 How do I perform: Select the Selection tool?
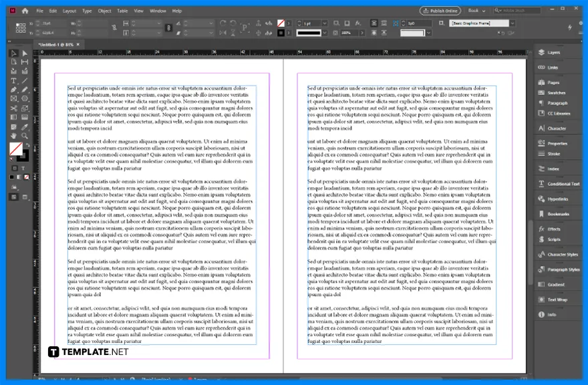[x=14, y=53]
